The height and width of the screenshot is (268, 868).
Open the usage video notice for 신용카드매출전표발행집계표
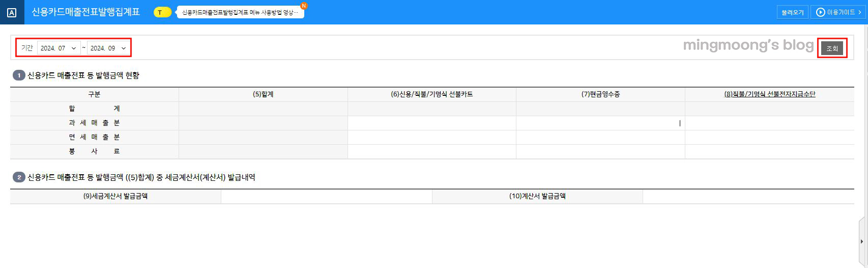click(240, 12)
